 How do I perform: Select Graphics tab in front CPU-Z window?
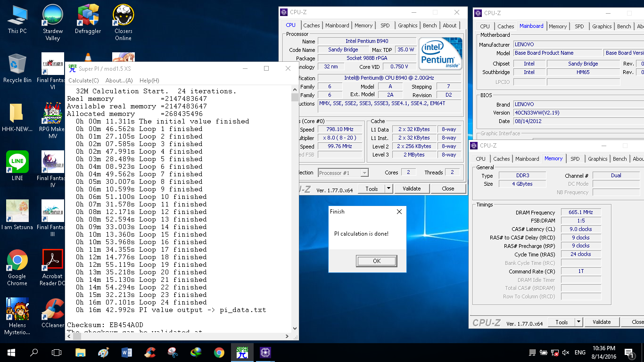pos(408,25)
